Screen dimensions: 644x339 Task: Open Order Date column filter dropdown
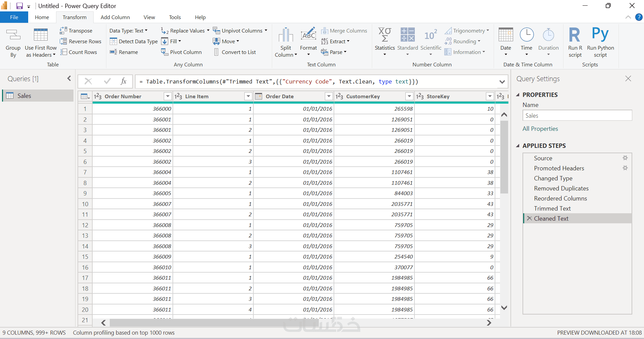329,96
